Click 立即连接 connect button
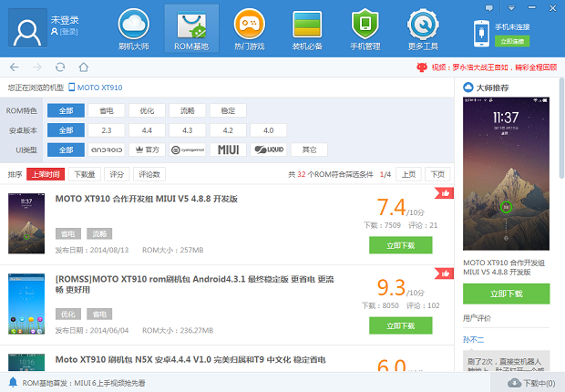565x392 pixels. click(512, 41)
